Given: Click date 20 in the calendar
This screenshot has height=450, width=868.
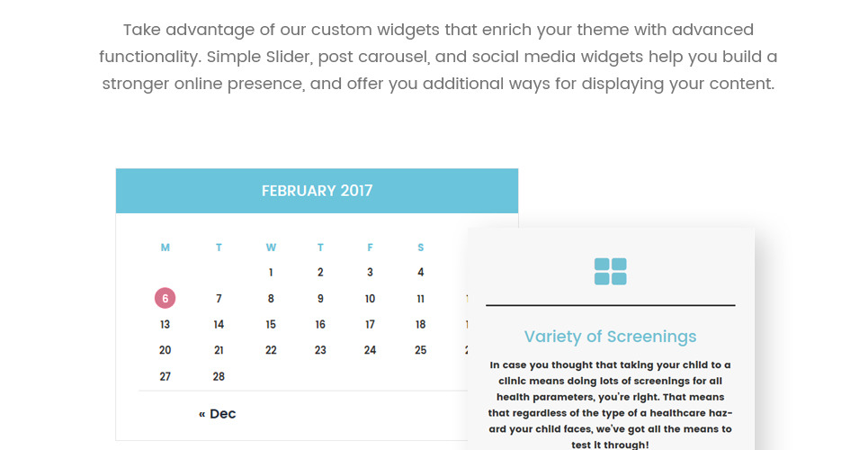Looking at the screenshot, I should pos(166,351).
